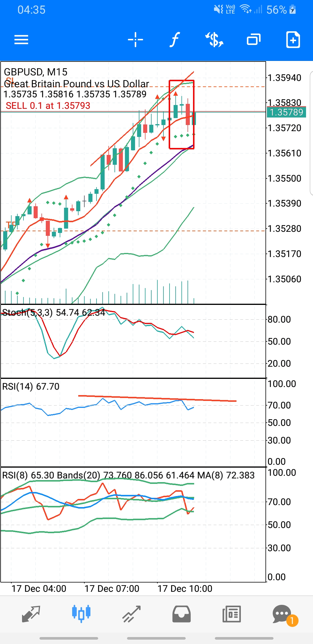
Task: Tap the 17 Dec 10:00 time label
Action: coord(185,589)
